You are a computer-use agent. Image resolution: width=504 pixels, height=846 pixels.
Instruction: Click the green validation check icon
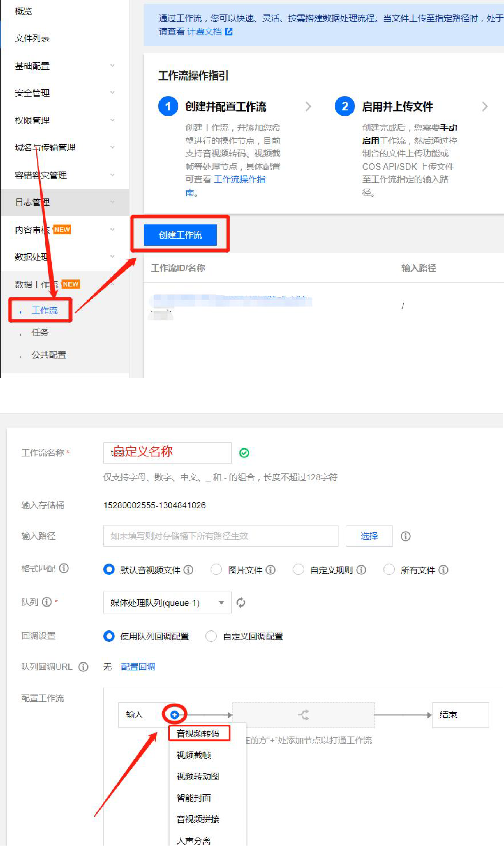point(244,453)
